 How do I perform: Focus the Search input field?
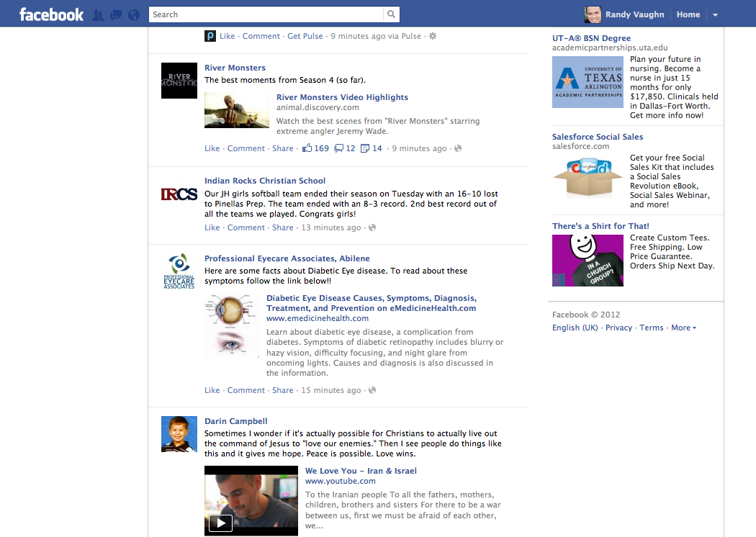click(x=266, y=14)
